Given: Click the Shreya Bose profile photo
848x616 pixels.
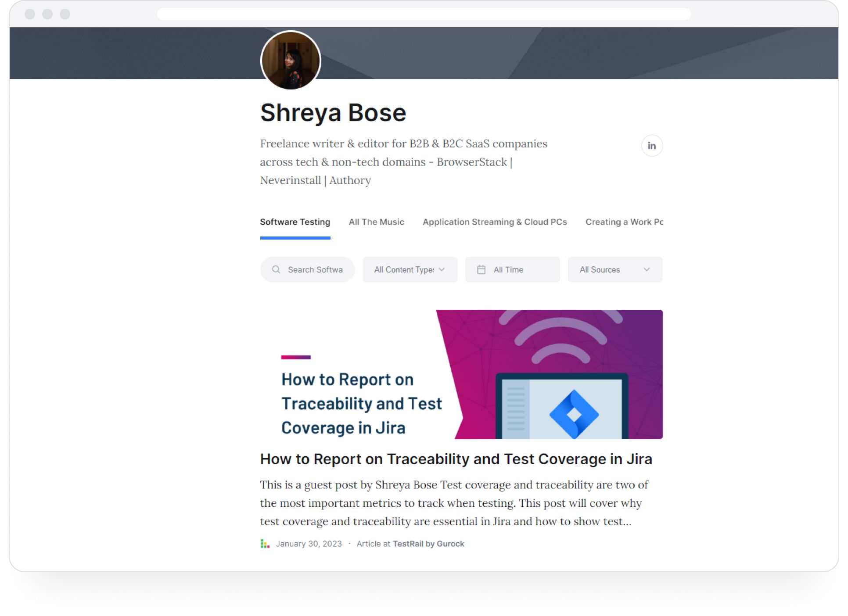Looking at the screenshot, I should coord(291,61).
